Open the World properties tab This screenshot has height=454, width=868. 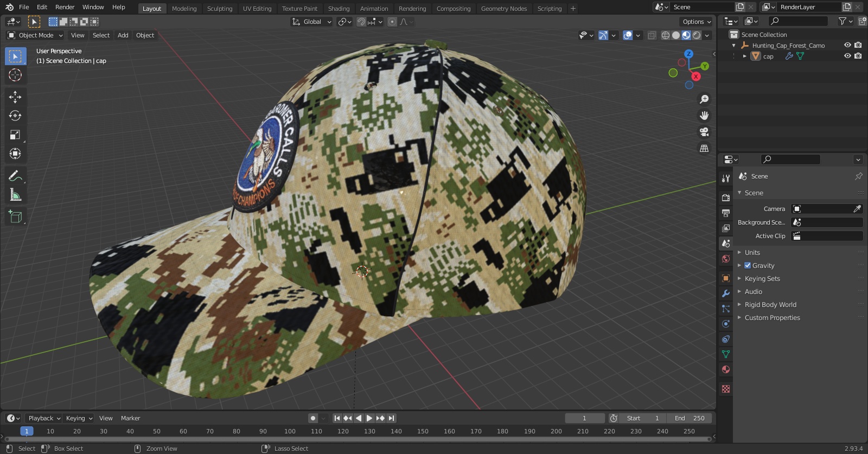pos(726,259)
